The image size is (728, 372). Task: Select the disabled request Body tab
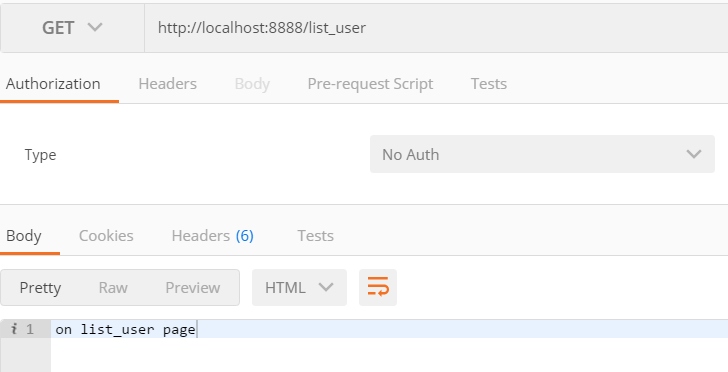tap(252, 84)
